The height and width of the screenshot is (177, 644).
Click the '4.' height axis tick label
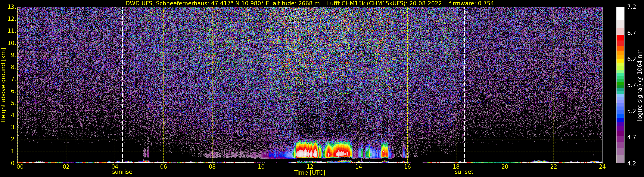coord(13,115)
